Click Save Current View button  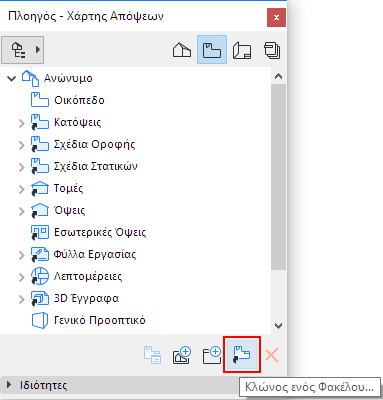[x=182, y=355]
